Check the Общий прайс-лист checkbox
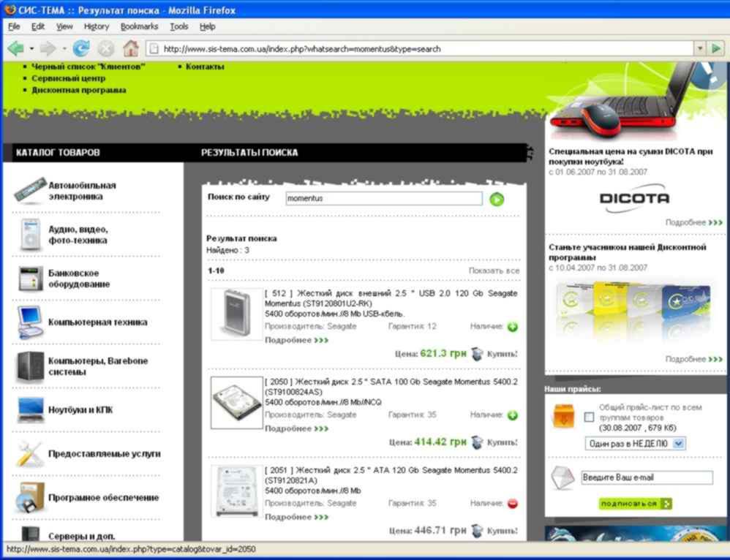Viewport: 730px width, 560px height. click(x=590, y=417)
